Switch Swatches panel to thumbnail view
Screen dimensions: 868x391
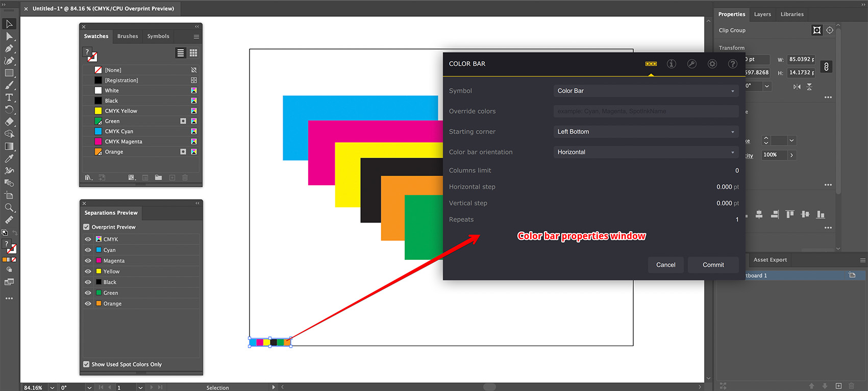(x=193, y=53)
